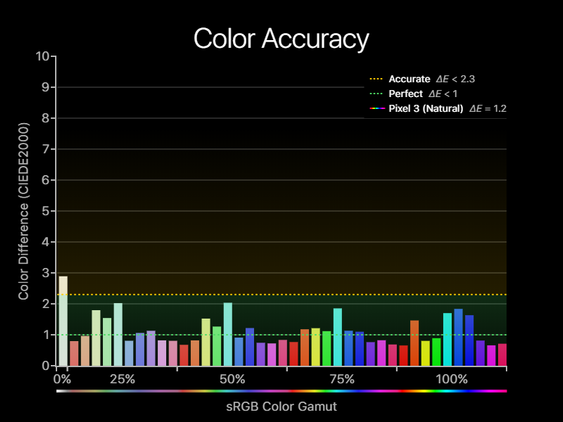
Task: Click the sRGB Color Gamut axis title
Action: tap(282, 407)
